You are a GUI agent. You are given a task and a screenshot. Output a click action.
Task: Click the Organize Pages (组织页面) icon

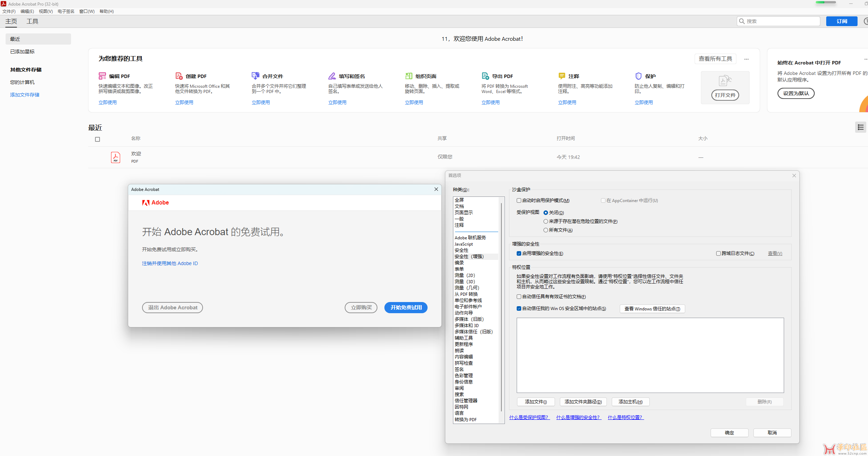409,76
